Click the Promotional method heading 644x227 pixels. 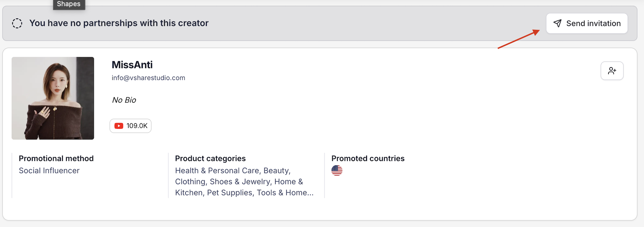click(x=56, y=158)
